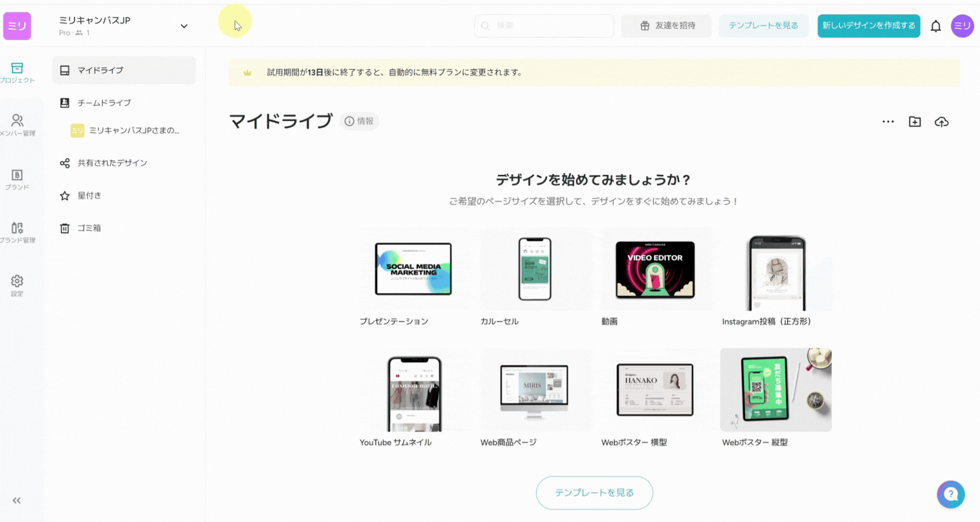Expand the ミリキャンバスJP workspace dropdown
Image resolution: width=980 pixels, height=522 pixels.
184,26
